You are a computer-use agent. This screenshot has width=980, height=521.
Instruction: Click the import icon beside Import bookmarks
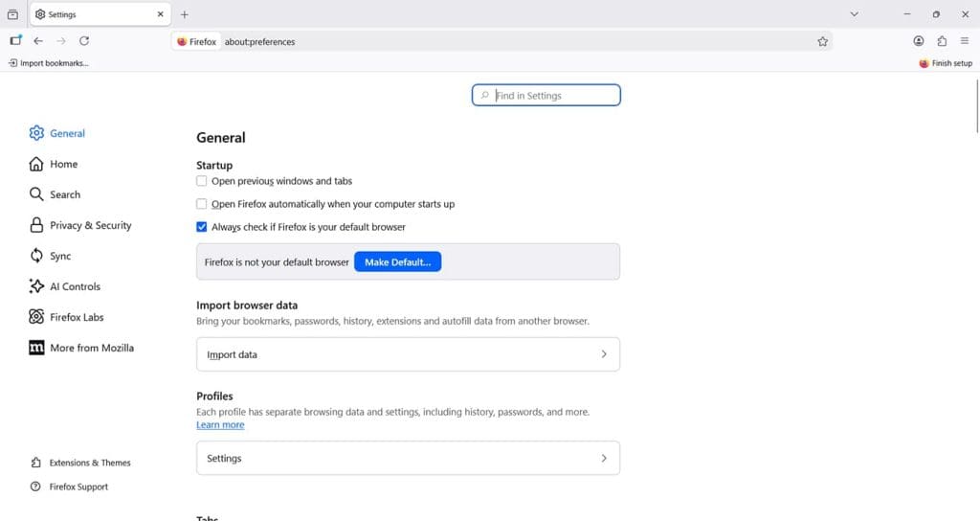pos(12,63)
